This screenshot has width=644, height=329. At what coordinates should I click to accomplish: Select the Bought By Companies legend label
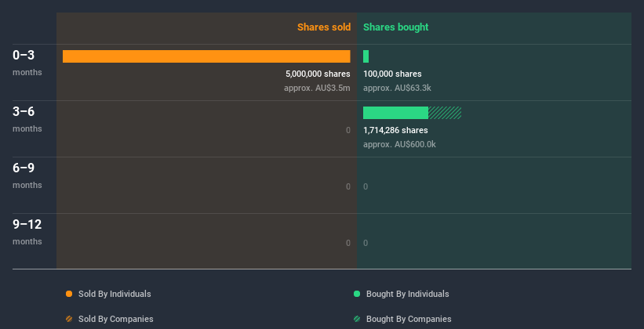coord(409,319)
